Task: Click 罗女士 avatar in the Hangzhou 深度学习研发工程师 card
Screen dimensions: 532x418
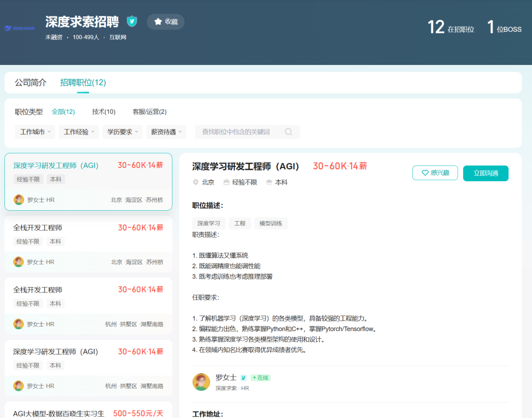Action: pyautogui.click(x=18, y=386)
